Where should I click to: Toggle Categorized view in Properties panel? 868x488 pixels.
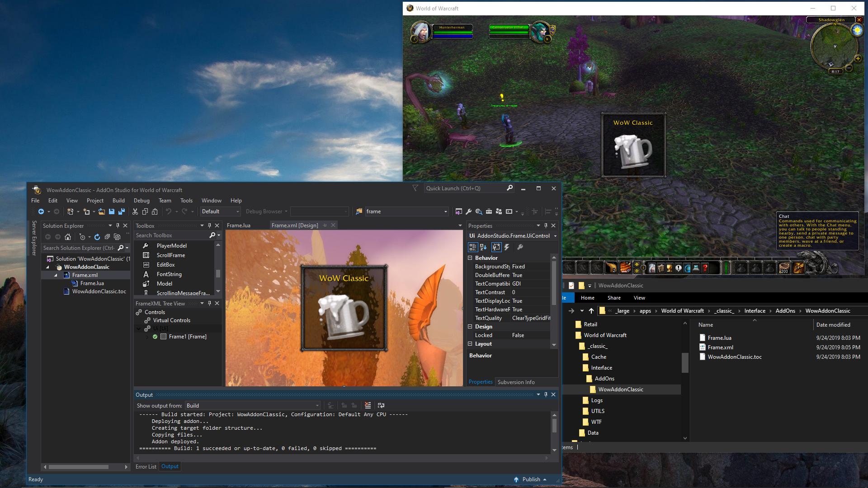473,247
